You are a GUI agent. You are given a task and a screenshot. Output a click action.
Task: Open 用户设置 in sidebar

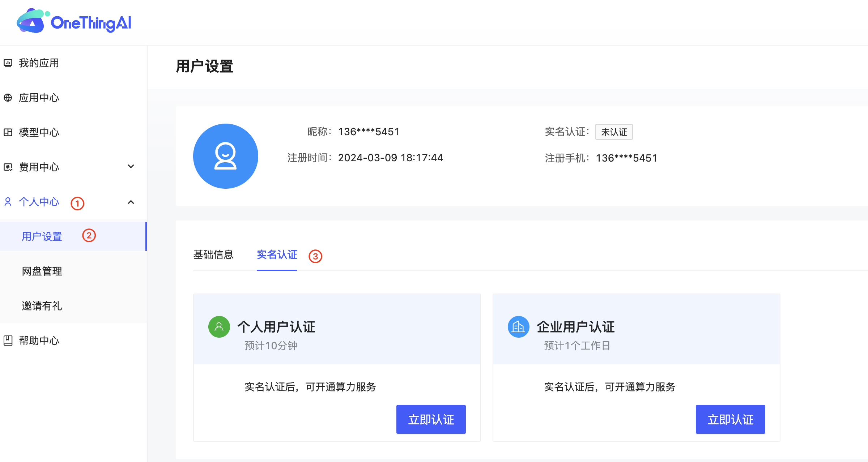(x=42, y=236)
